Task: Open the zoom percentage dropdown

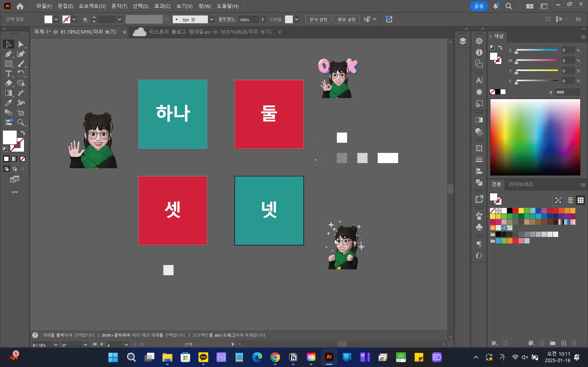Action: tap(56, 344)
